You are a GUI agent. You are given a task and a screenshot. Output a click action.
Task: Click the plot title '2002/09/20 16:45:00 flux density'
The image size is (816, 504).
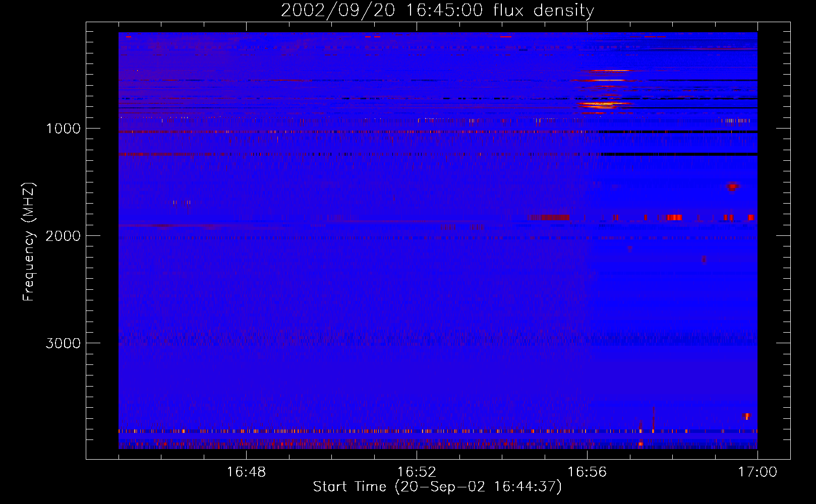pyautogui.click(x=437, y=10)
